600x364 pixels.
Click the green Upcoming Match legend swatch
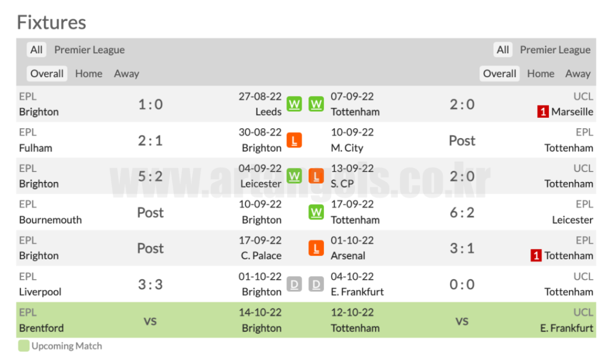pos(23,346)
